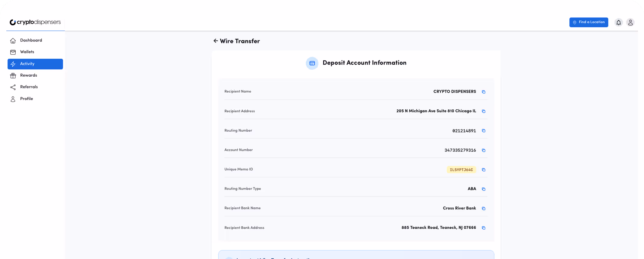The image size is (644, 259).
Task: Go to Wallets in sidebar
Action: [35, 52]
